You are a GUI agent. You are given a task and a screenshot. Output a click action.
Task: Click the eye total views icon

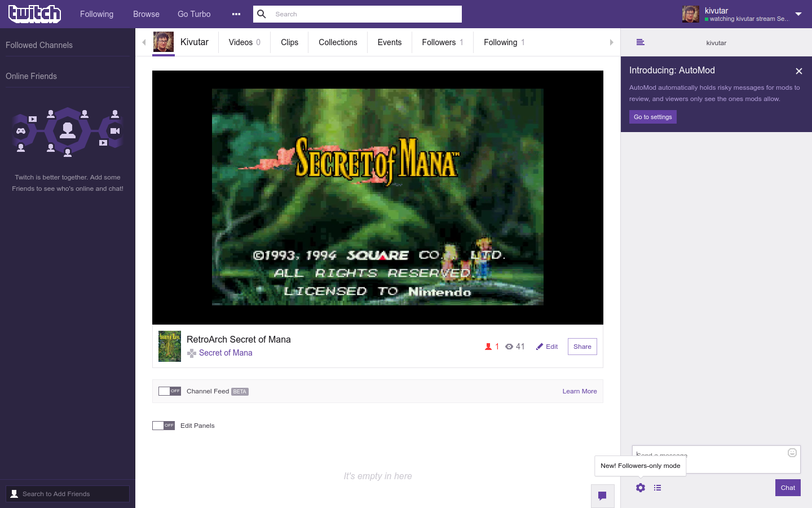(x=509, y=347)
